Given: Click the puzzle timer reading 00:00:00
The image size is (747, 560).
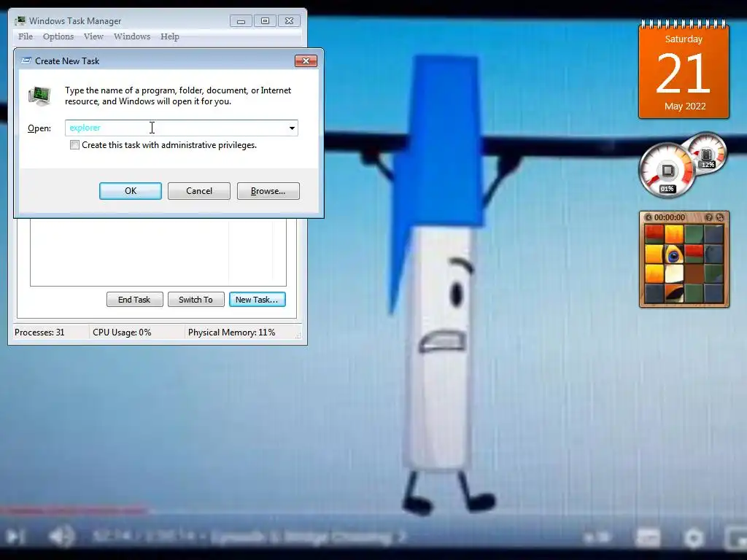Looking at the screenshot, I should coord(670,217).
